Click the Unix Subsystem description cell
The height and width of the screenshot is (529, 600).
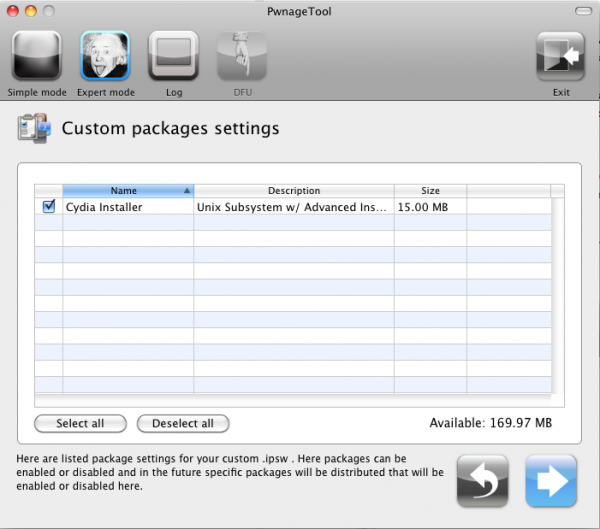click(292, 207)
